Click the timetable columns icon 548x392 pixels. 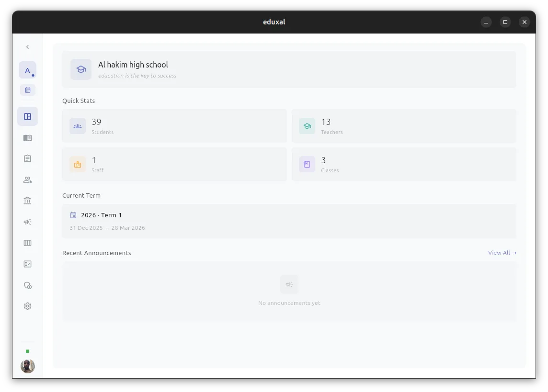(x=27, y=243)
